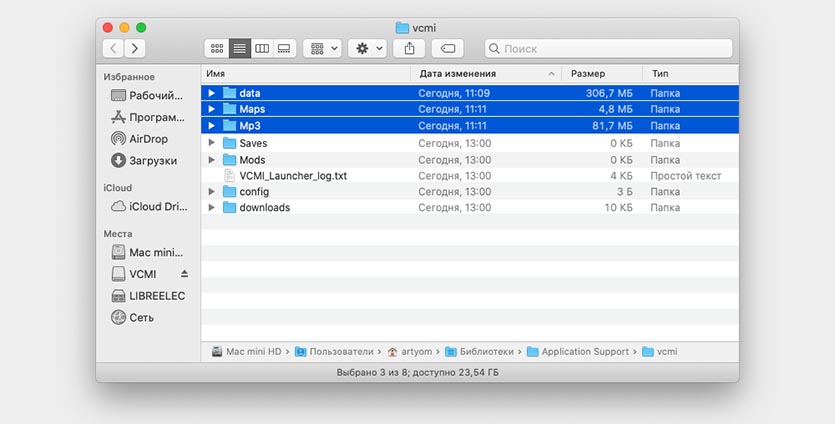835x424 pixels.
Task: Open the gear action menu dropdown
Action: (x=367, y=48)
